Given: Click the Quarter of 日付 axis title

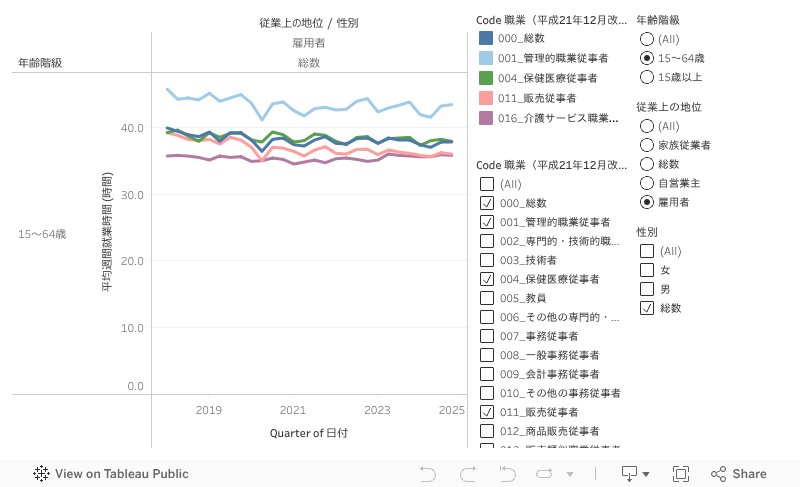Looking at the screenshot, I should [309, 433].
